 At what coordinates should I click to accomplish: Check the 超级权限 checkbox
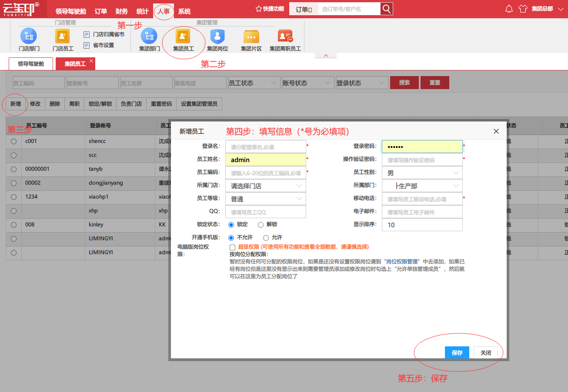232,247
